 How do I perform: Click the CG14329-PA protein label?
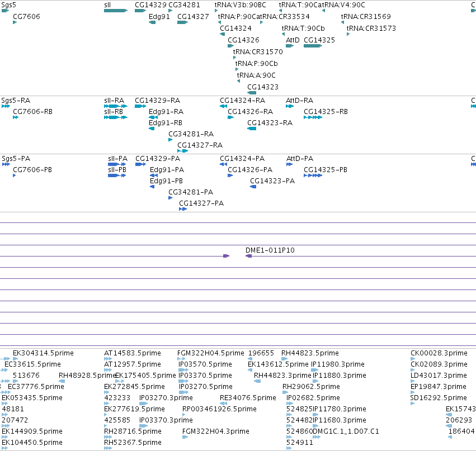tap(158, 159)
